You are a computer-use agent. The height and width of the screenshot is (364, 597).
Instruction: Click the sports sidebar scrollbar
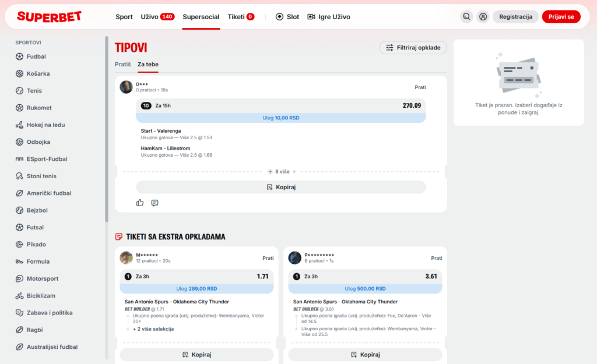click(107, 129)
